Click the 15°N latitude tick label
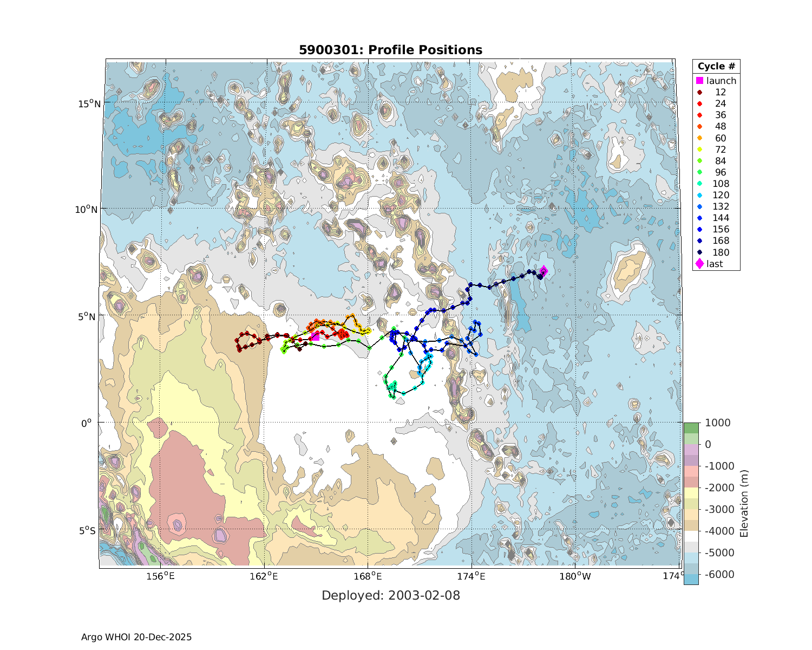The height and width of the screenshot is (650, 812). 87,103
